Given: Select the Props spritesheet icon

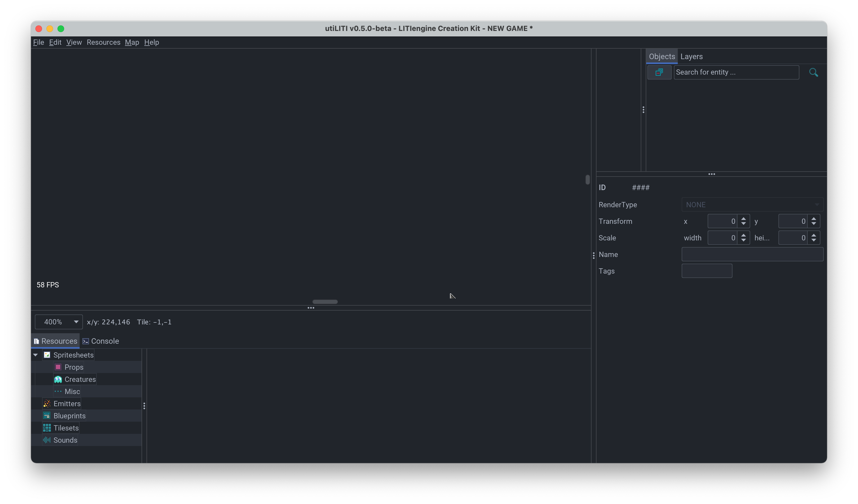Looking at the screenshot, I should (x=58, y=367).
